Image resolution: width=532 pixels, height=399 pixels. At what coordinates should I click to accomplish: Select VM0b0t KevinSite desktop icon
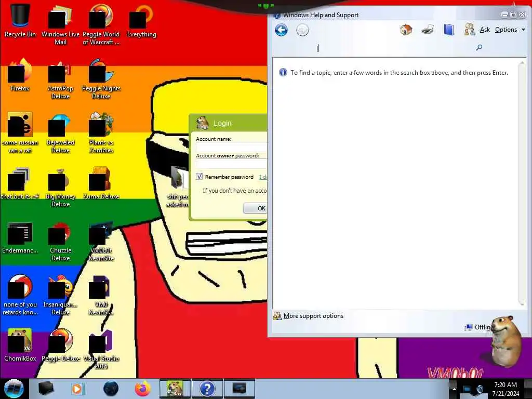101,241
